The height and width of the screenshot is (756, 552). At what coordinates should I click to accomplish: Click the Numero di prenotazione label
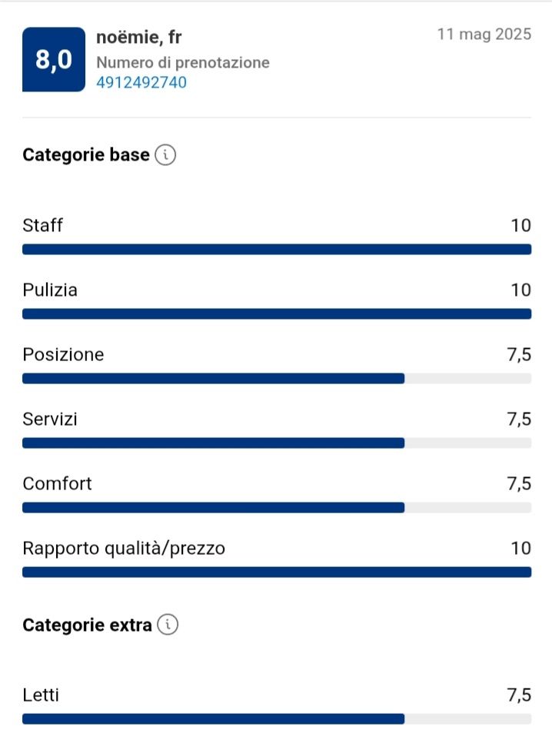(183, 62)
